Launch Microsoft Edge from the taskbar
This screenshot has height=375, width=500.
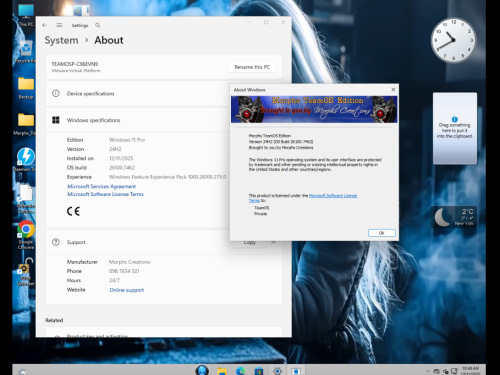click(240, 371)
